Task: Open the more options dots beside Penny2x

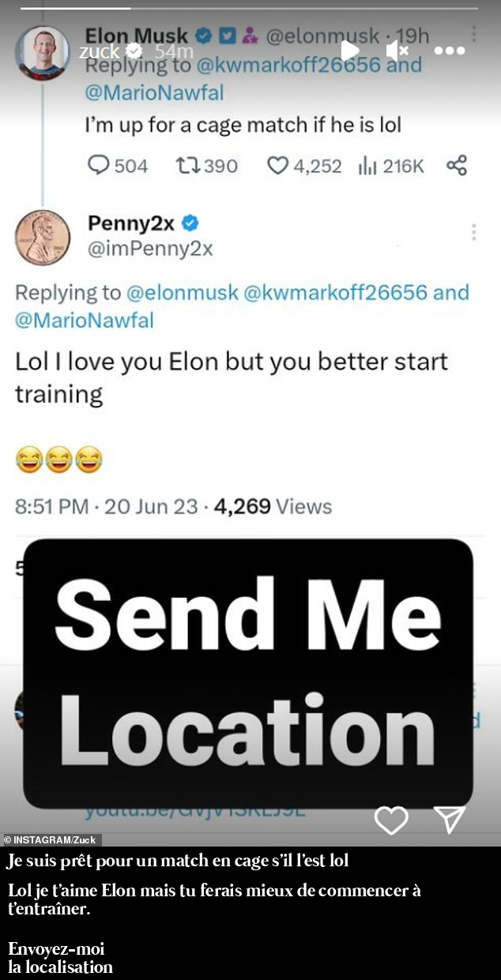Action: (474, 232)
